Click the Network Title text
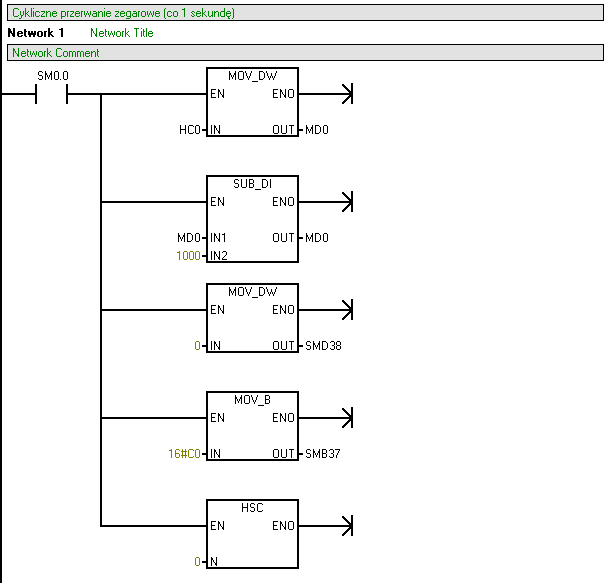This screenshot has width=606, height=583. [x=122, y=33]
